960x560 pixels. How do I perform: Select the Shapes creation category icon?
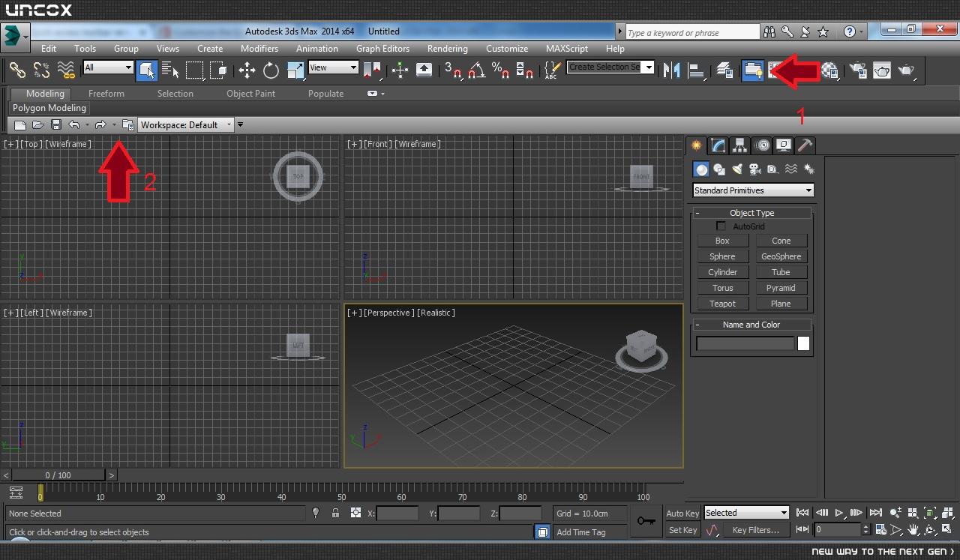[719, 169]
